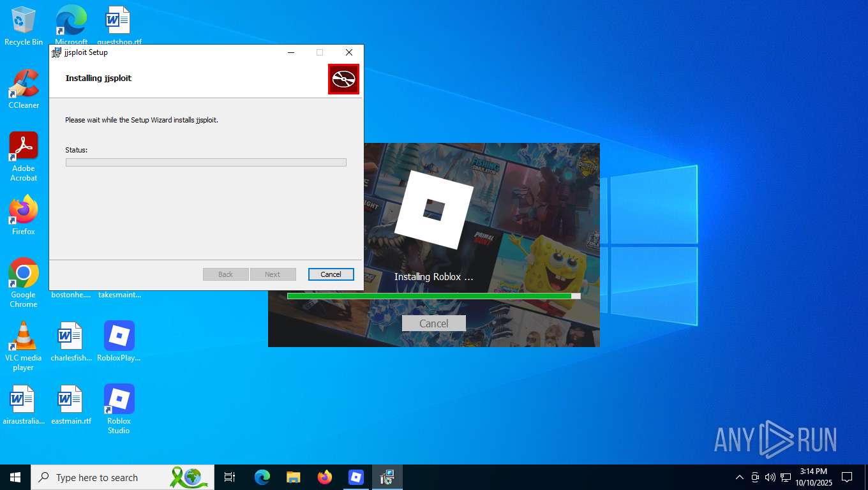The image size is (868, 490).
Task: Open the volume control in tray
Action: click(770, 477)
